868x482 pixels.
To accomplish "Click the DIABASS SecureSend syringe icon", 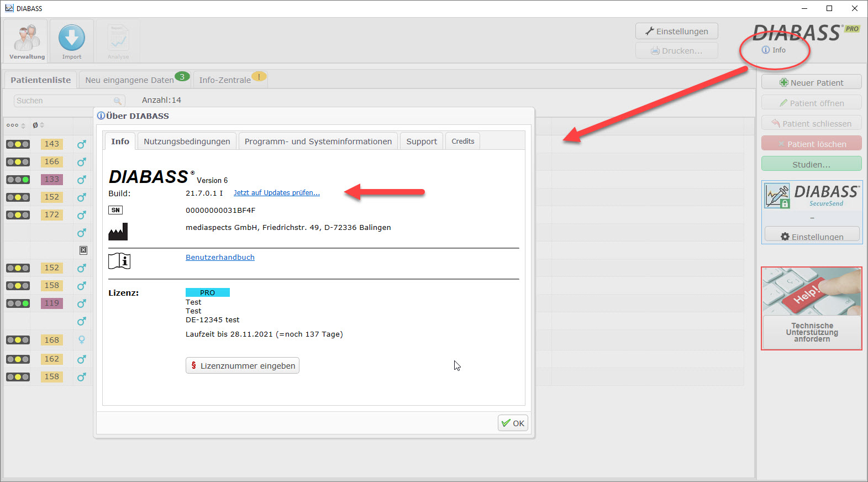I will pos(777,196).
